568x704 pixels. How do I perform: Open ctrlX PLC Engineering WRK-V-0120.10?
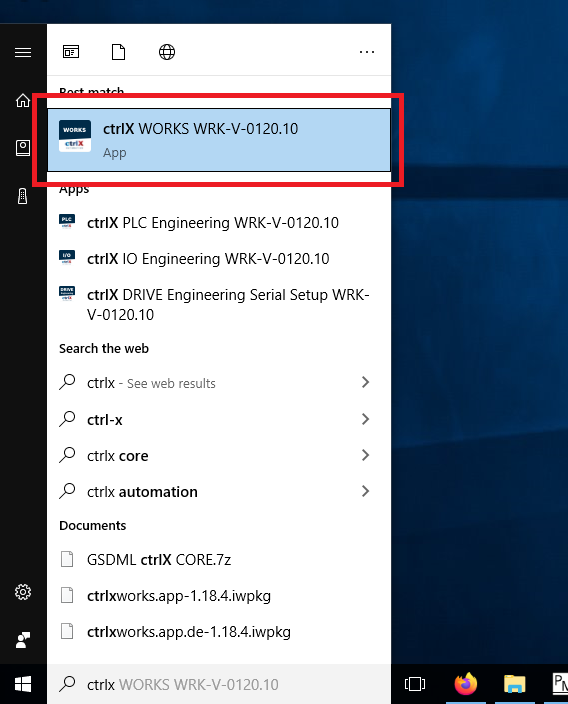pyautogui.click(x=219, y=223)
